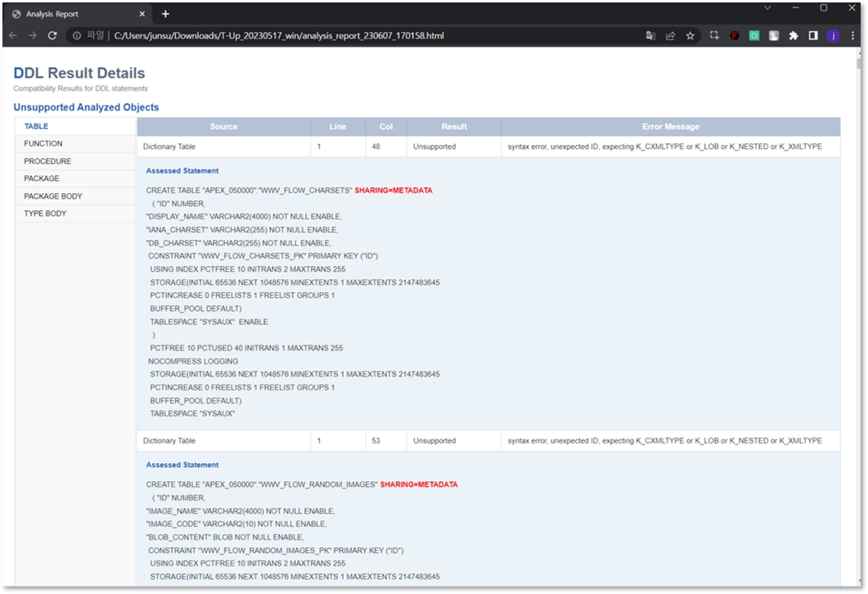Click the red hexagon F extension icon
The image size is (868, 594).
point(734,36)
